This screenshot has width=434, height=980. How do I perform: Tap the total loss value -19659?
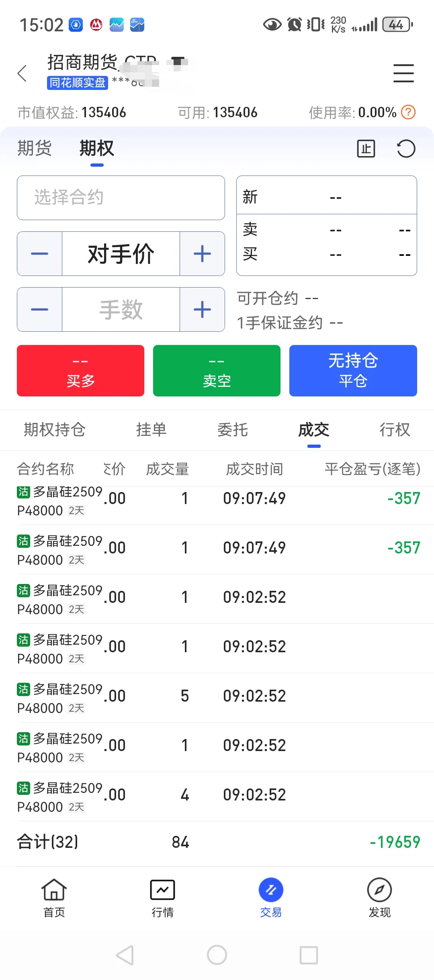pyautogui.click(x=395, y=842)
